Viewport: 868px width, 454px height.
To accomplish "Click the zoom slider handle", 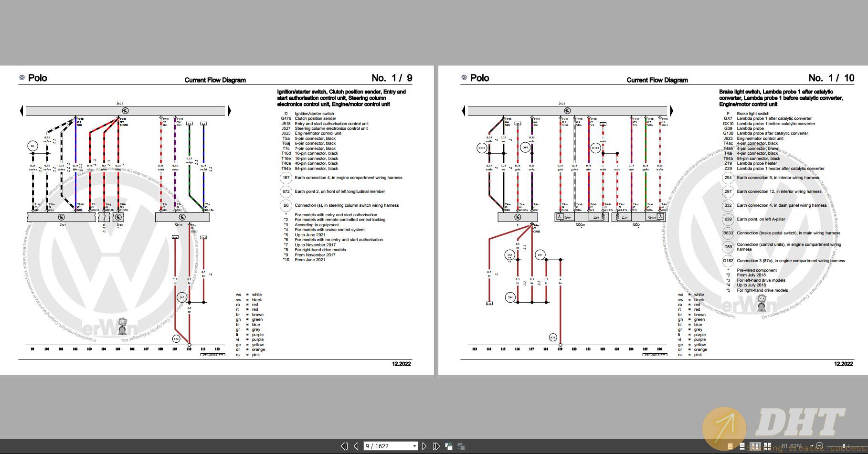I will (x=844, y=445).
